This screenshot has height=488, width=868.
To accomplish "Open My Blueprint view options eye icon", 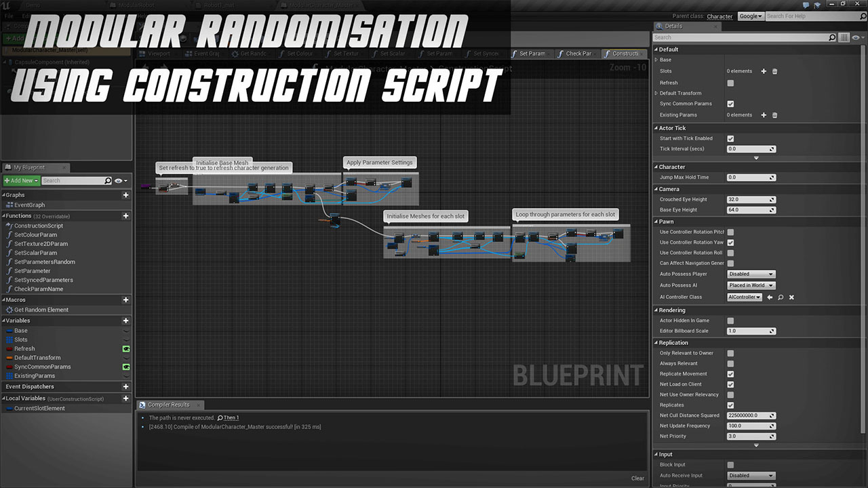I will 121,181.
